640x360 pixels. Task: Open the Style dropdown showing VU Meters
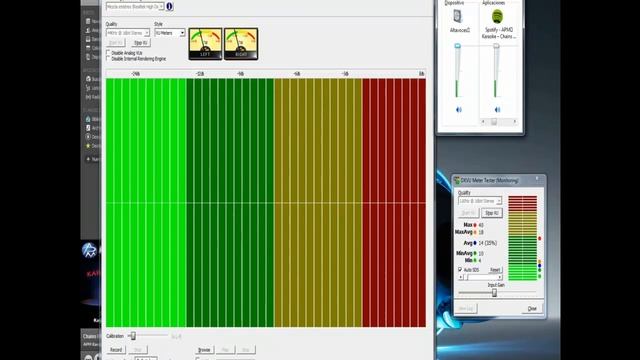[170, 33]
